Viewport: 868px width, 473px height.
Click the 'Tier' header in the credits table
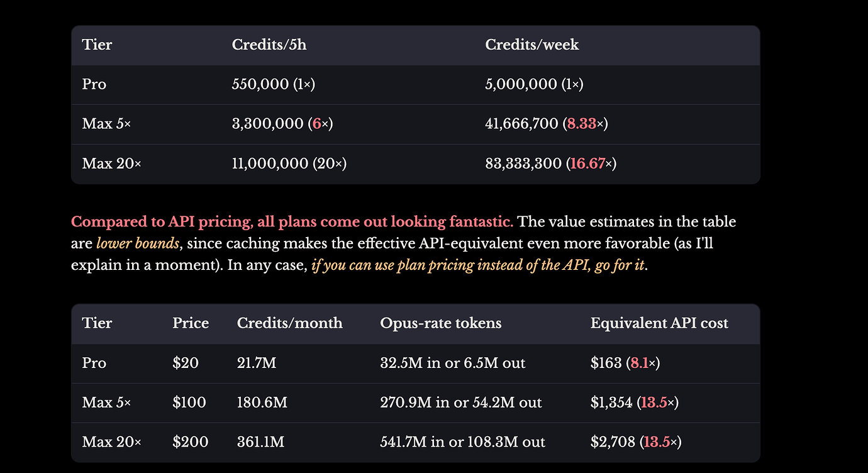(x=97, y=45)
